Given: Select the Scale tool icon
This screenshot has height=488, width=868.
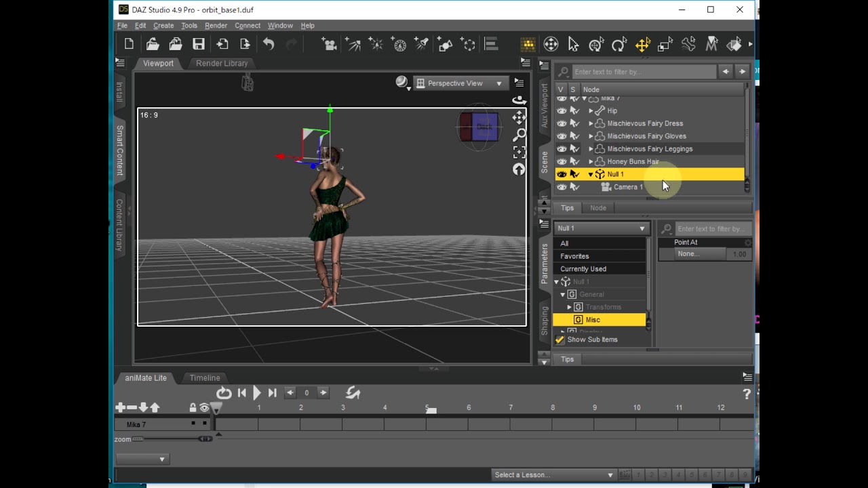Looking at the screenshot, I should (665, 45).
